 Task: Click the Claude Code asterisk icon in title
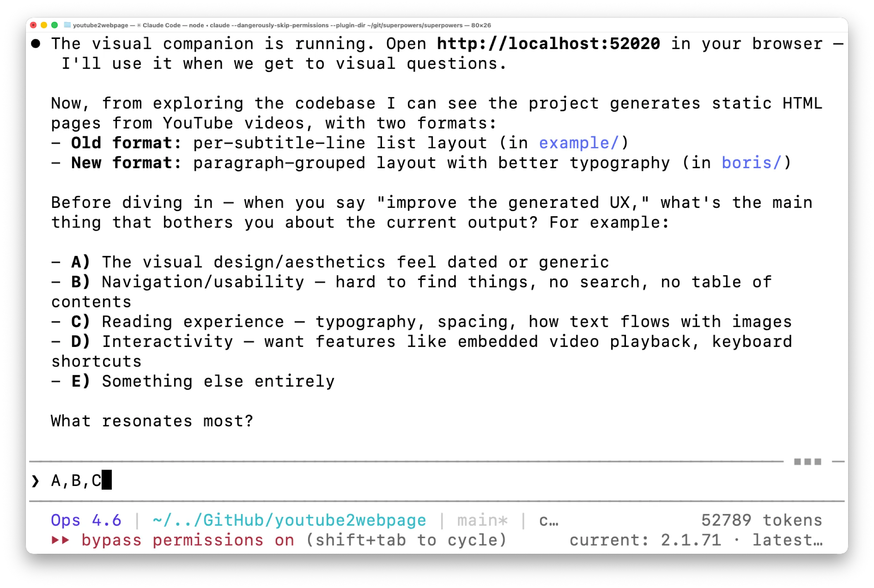click(x=139, y=25)
